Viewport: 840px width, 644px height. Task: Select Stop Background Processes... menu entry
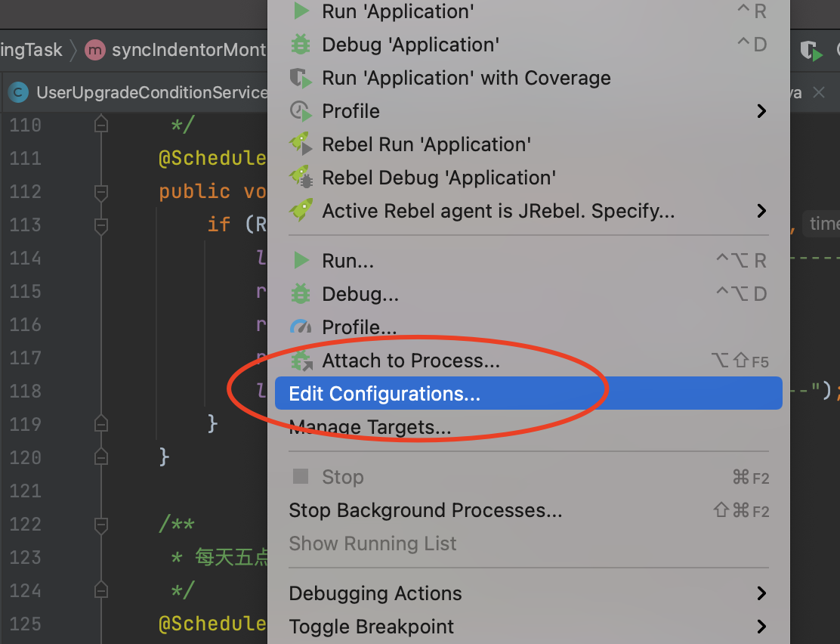click(425, 510)
